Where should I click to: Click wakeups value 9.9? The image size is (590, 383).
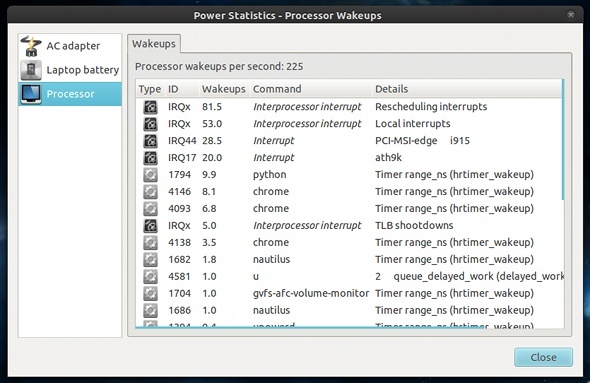click(209, 175)
